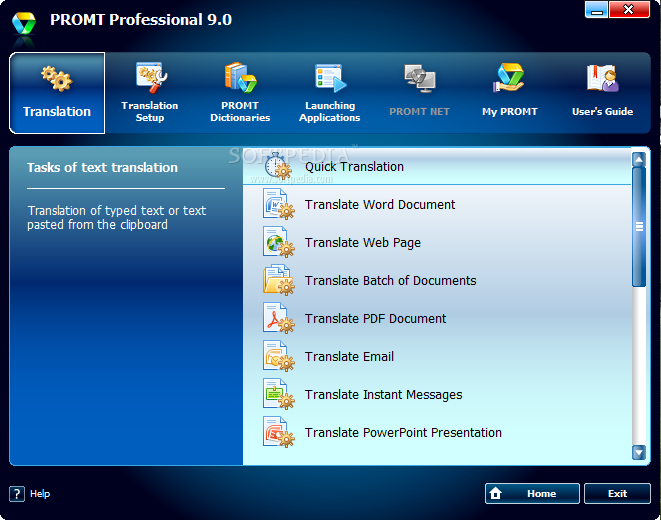Viewport: 661px width, 520px height.
Task: Choose Translate Email text
Action: click(349, 356)
